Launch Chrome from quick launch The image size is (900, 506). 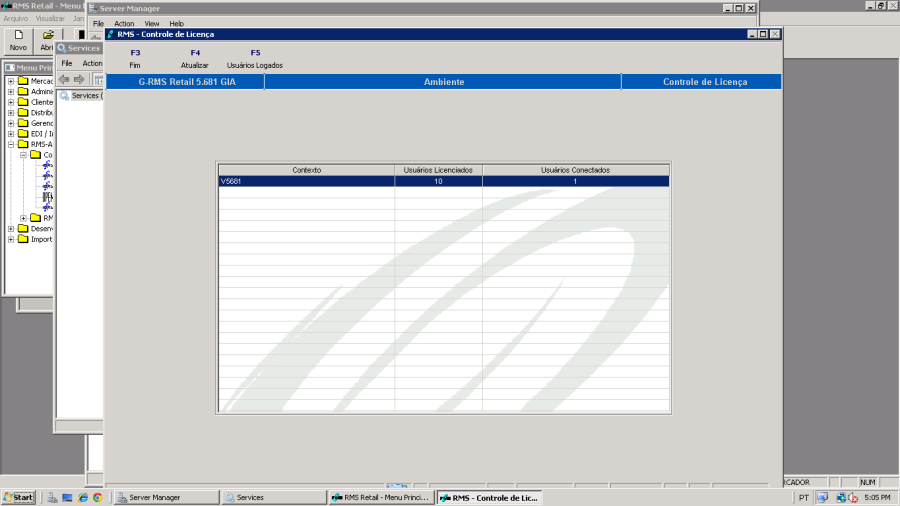(x=98, y=497)
